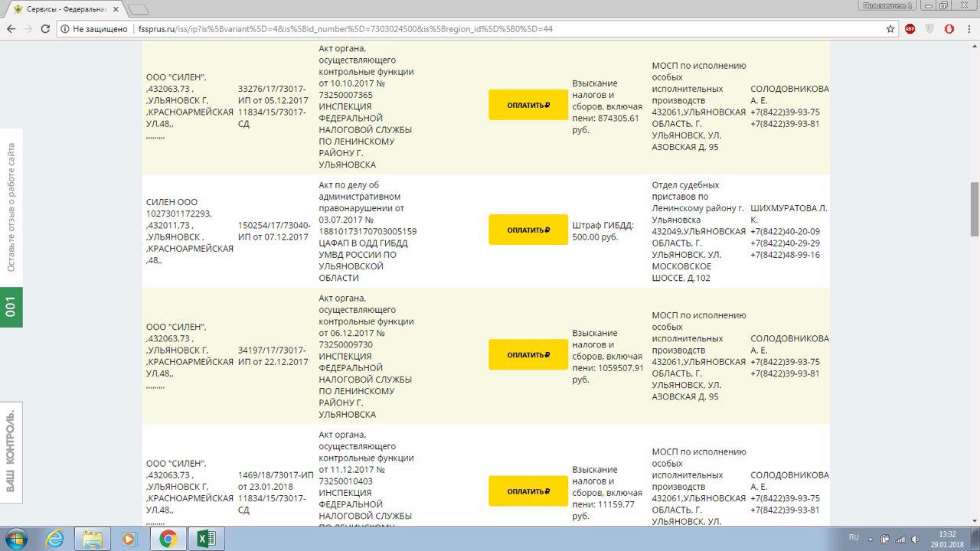The image size is (980, 551).
Task: Click ОПЛАТИТЬ for the 11159.77 руб. debt
Action: coord(528,491)
